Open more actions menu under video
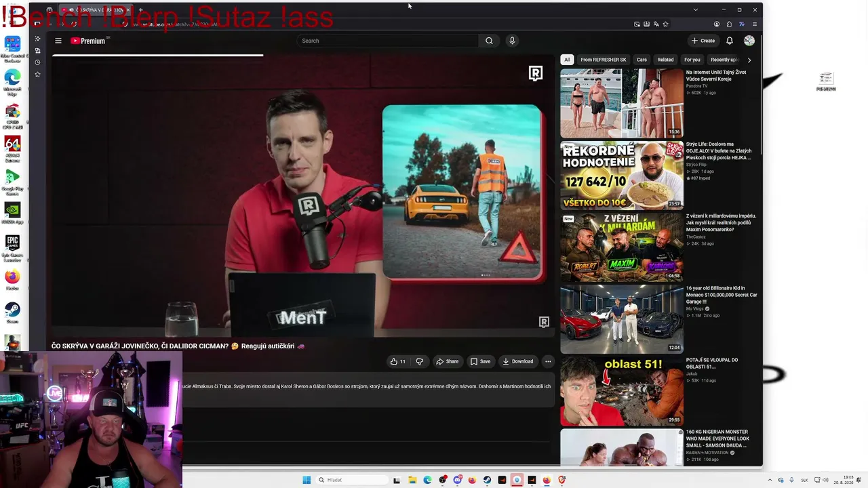The image size is (868, 488). click(x=548, y=361)
